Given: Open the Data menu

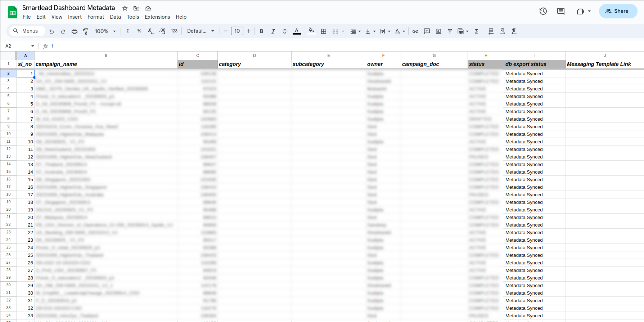Looking at the screenshot, I should click(x=115, y=17).
